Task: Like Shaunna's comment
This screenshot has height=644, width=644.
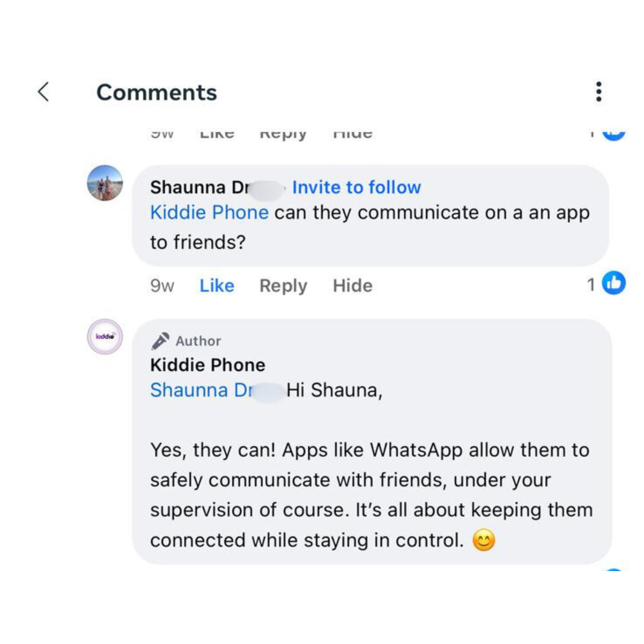Action: click(x=217, y=286)
